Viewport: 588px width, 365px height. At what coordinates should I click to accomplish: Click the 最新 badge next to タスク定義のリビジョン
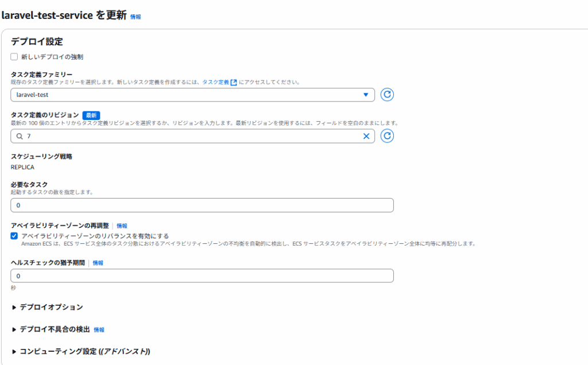click(91, 115)
